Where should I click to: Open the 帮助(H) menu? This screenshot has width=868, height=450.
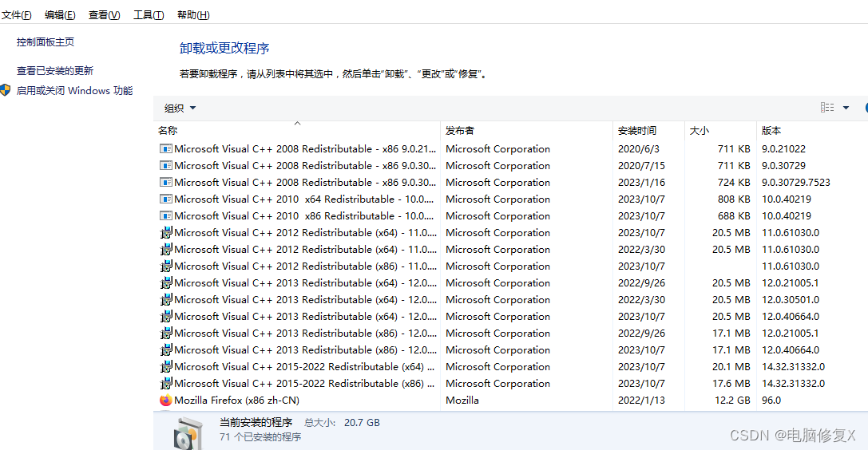tap(193, 15)
